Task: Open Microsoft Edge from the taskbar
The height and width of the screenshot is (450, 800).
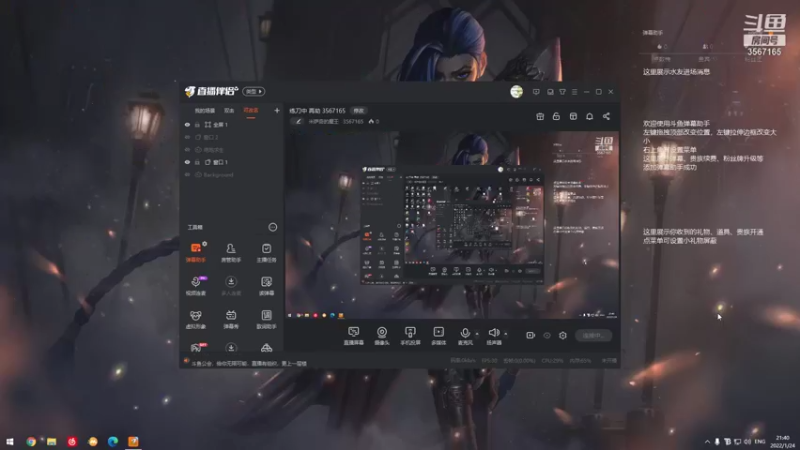Action: coord(113,441)
